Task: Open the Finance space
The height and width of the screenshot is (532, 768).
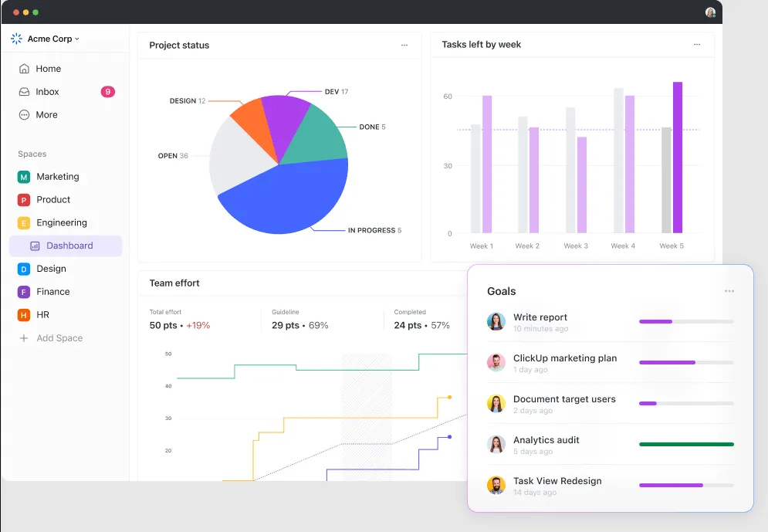Action: click(x=53, y=291)
